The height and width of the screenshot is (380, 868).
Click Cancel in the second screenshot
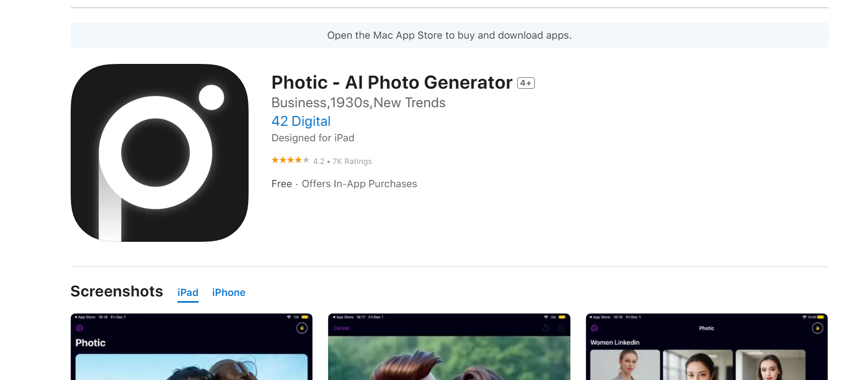[341, 328]
